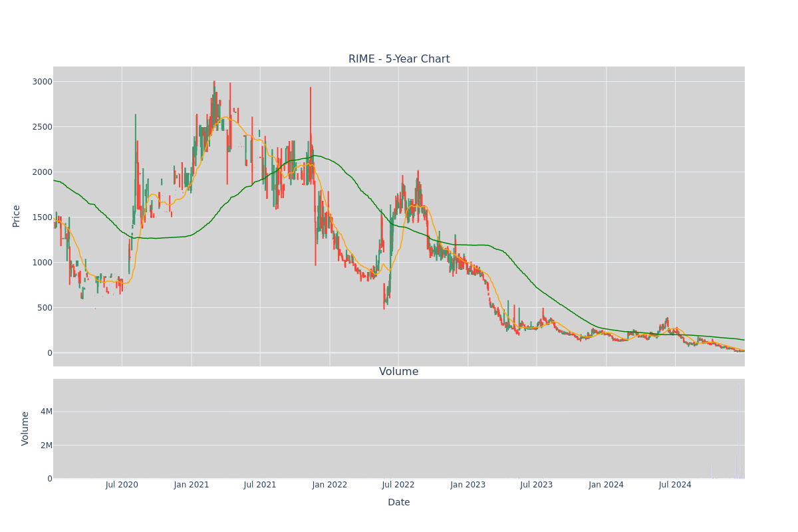
Task: Click the tall volume spike bar at far right
Action: point(739,431)
